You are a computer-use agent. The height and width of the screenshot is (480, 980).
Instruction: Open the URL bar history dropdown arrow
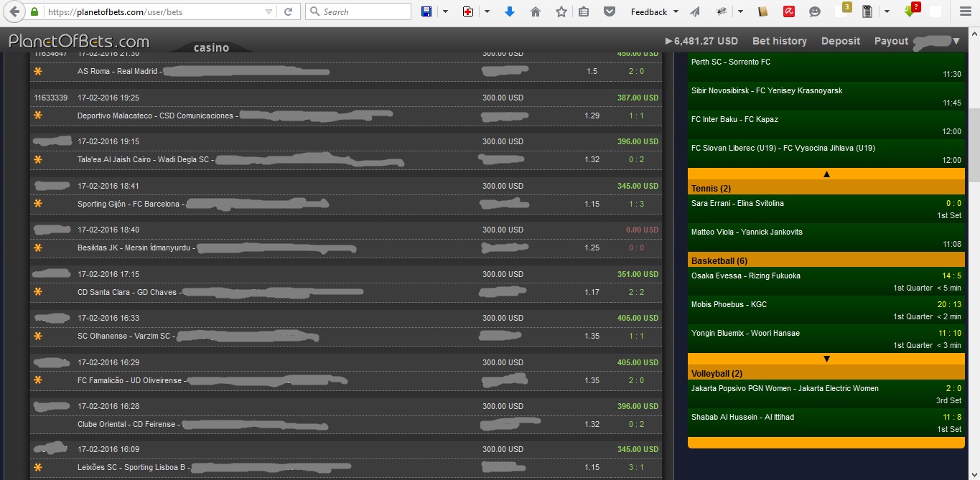click(x=269, y=11)
